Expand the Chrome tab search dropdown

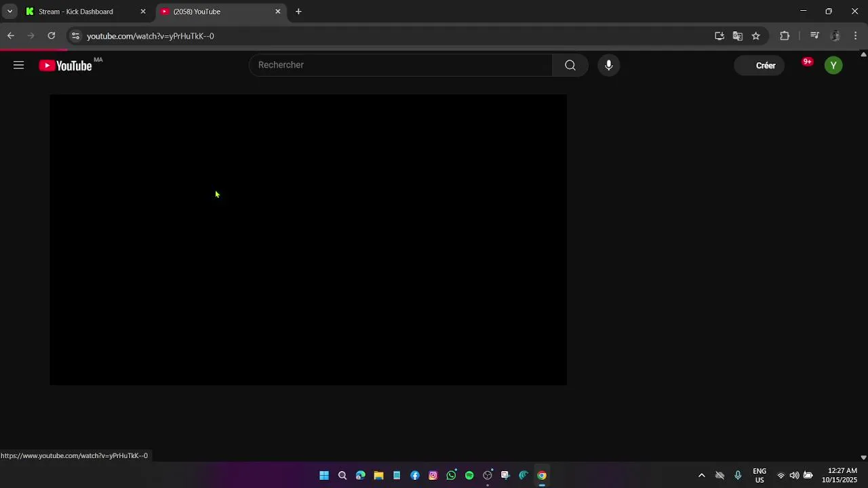(9, 12)
